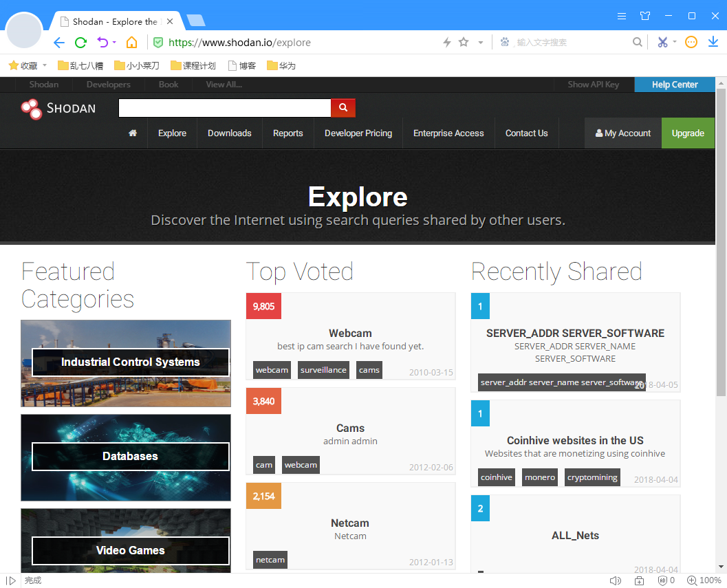Open a new tab with the blue tab button

(x=196, y=21)
